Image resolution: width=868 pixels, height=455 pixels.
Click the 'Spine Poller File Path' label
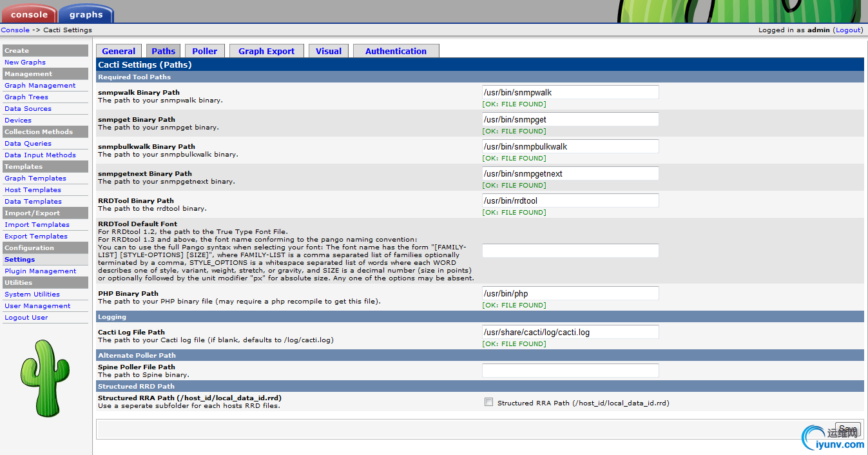click(x=137, y=367)
